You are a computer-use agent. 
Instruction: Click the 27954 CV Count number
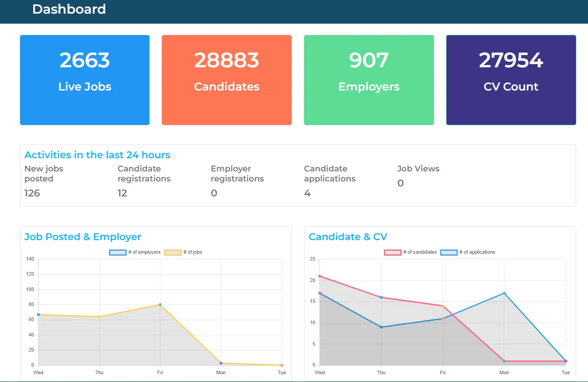coord(511,60)
